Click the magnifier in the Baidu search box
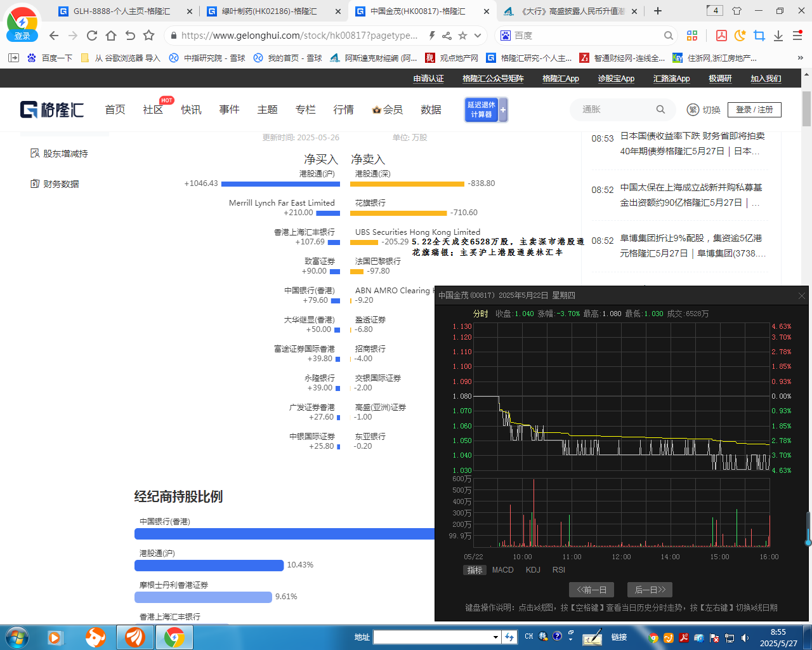812x650 pixels. point(669,36)
